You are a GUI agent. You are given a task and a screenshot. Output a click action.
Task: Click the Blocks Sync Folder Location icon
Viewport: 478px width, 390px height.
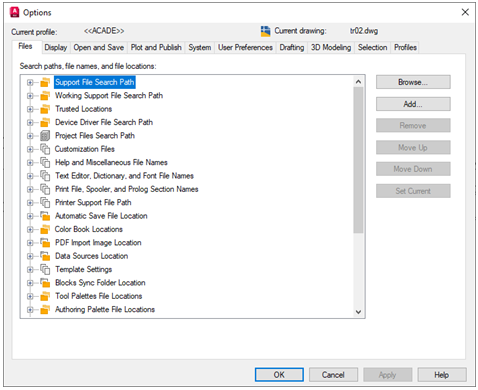coord(45,283)
